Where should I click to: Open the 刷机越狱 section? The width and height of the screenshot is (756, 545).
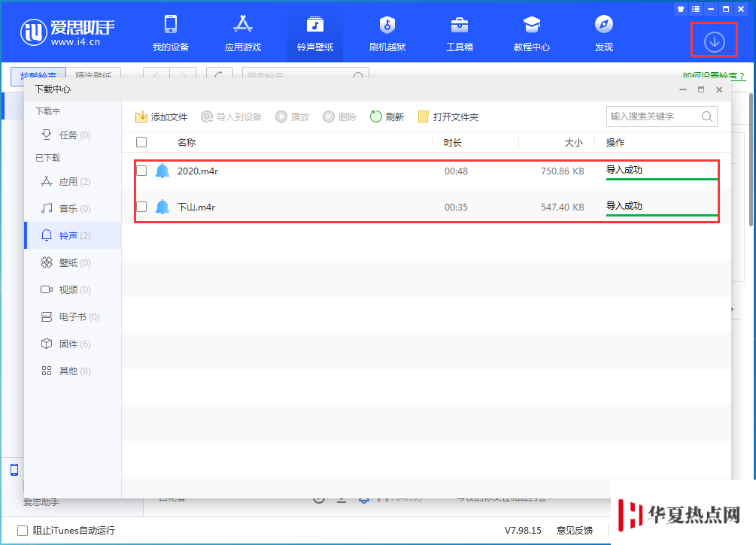click(x=387, y=33)
